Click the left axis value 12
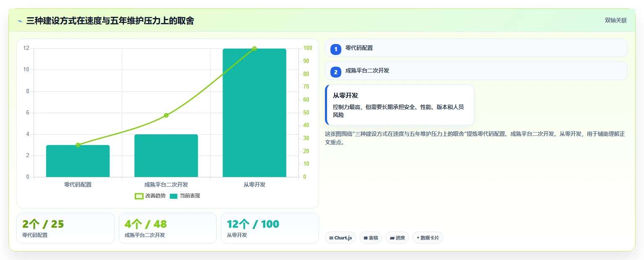644x260 pixels. [26, 48]
